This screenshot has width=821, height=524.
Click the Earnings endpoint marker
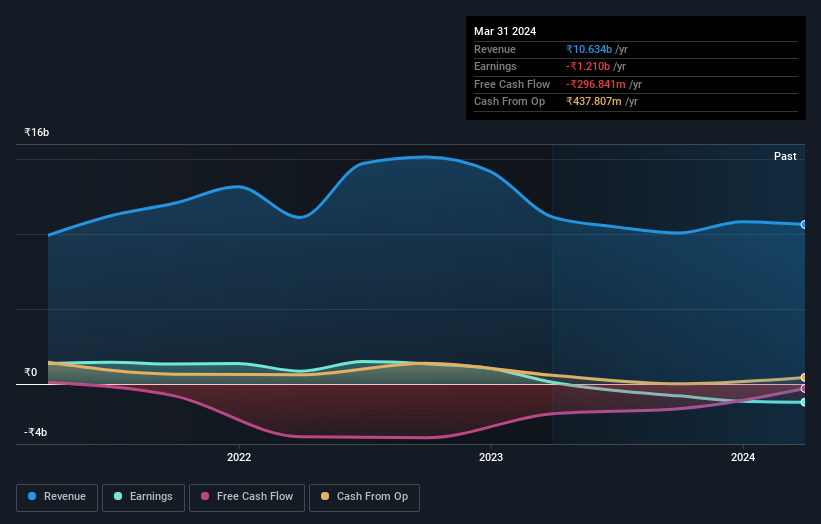804,402
